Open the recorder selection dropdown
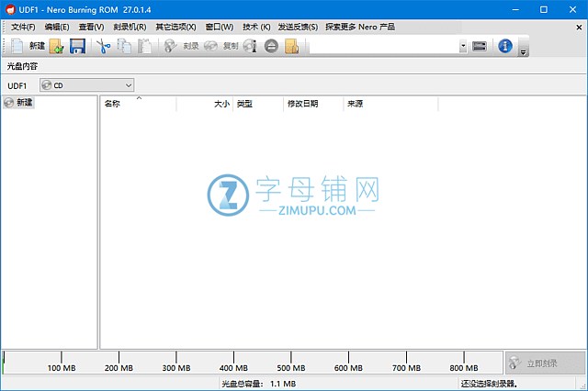Image resolution: width=588 pixels, height=391 pixels. tap(462, 46)
